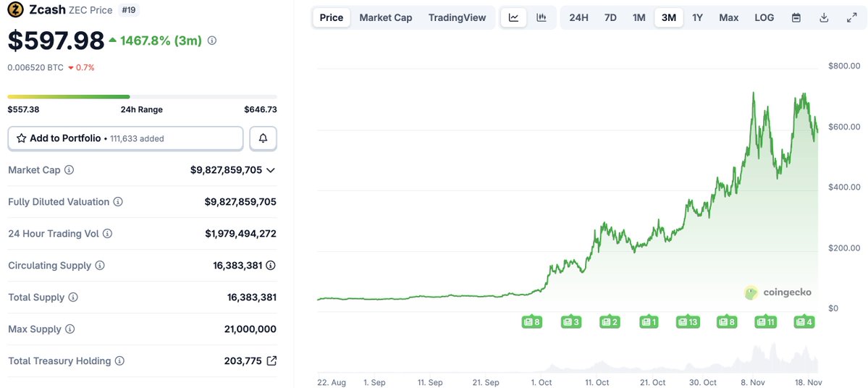
Task: Select the Max time range button
Action: coord(728,17)
